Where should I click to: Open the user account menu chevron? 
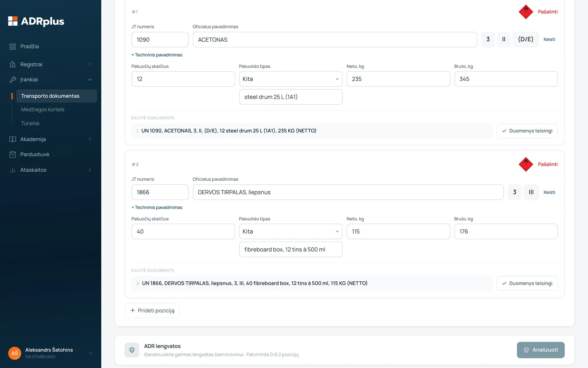coord(91,353)
